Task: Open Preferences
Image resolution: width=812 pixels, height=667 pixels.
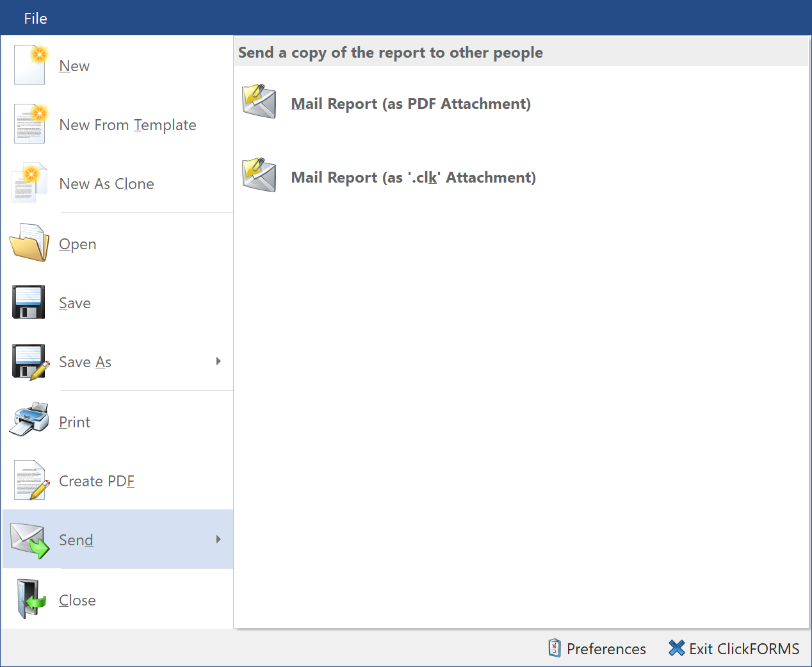Action: (597, 648)
